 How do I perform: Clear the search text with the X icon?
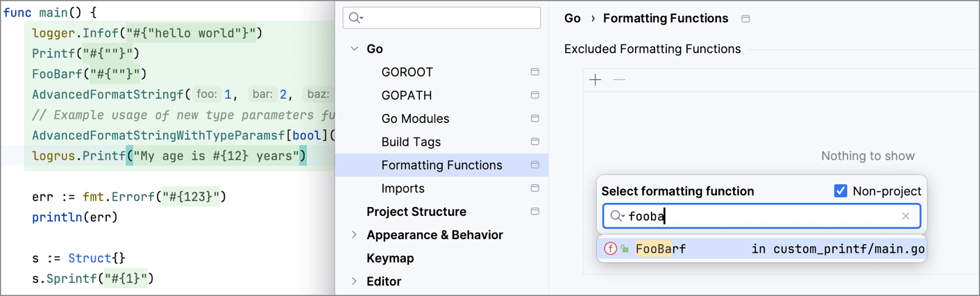[x=905, y=216]
